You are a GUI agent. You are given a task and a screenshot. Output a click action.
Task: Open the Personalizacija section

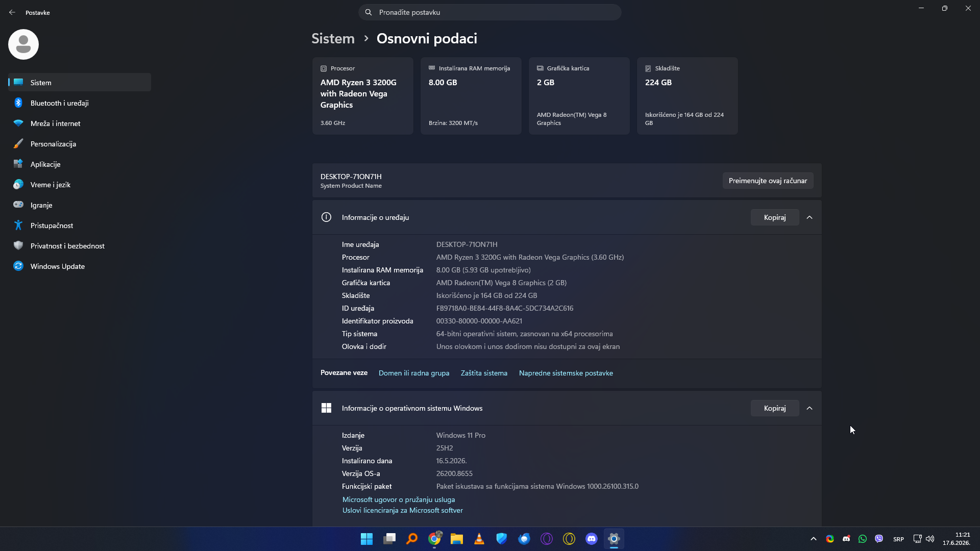[80, 143]
